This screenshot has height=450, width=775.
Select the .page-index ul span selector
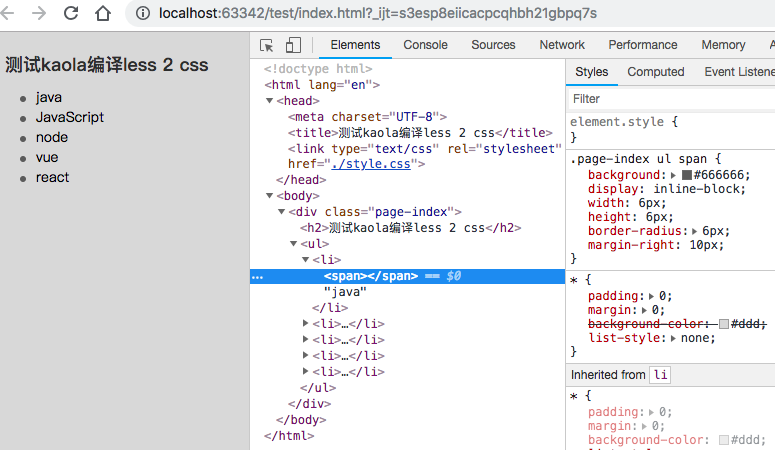tap(640, 159)
